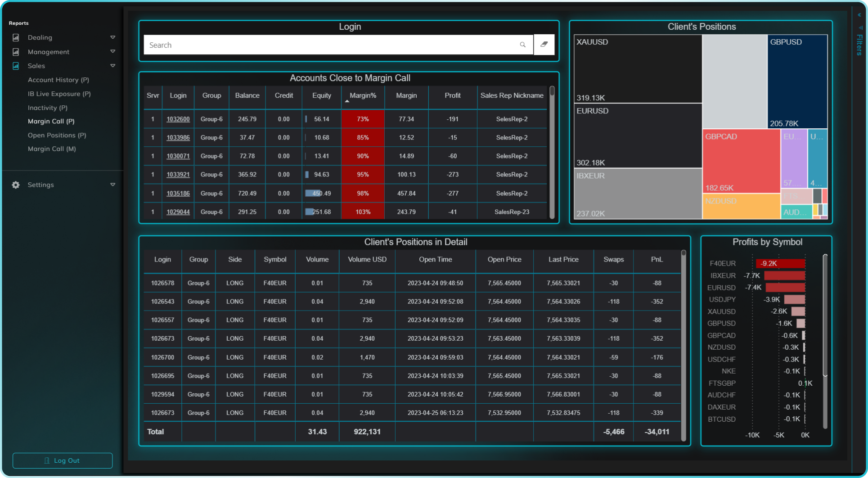Image resolution: width=868 pixels, height=478 pixels.
Task: Open Inactivity (P) report
Action: 48,108
